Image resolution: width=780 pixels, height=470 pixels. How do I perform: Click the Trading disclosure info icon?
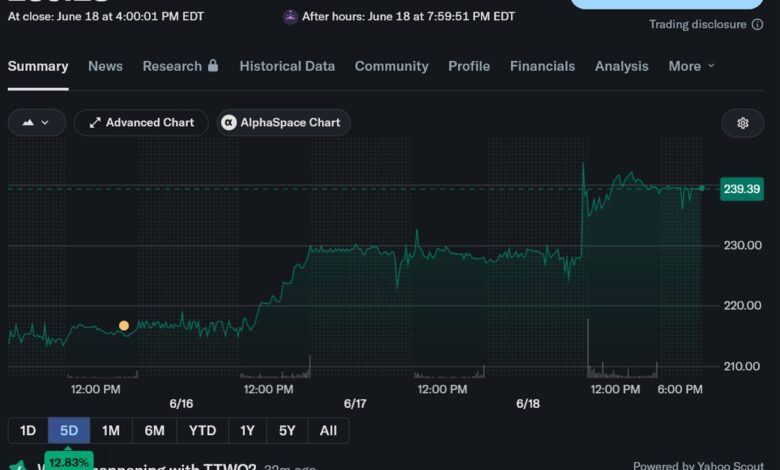click(757, 24)
